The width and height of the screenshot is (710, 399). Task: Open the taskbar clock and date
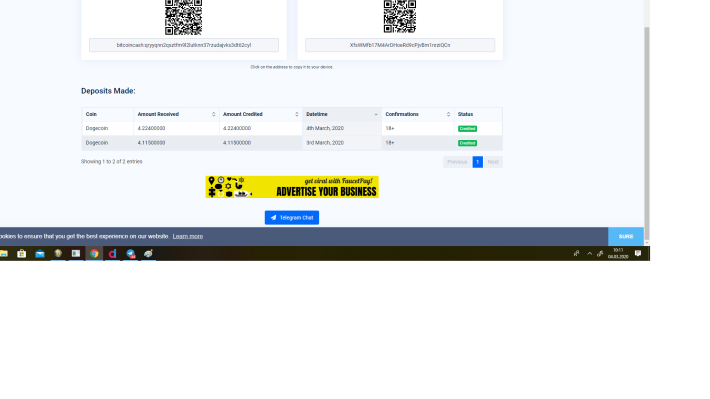[x=618, y=254]
